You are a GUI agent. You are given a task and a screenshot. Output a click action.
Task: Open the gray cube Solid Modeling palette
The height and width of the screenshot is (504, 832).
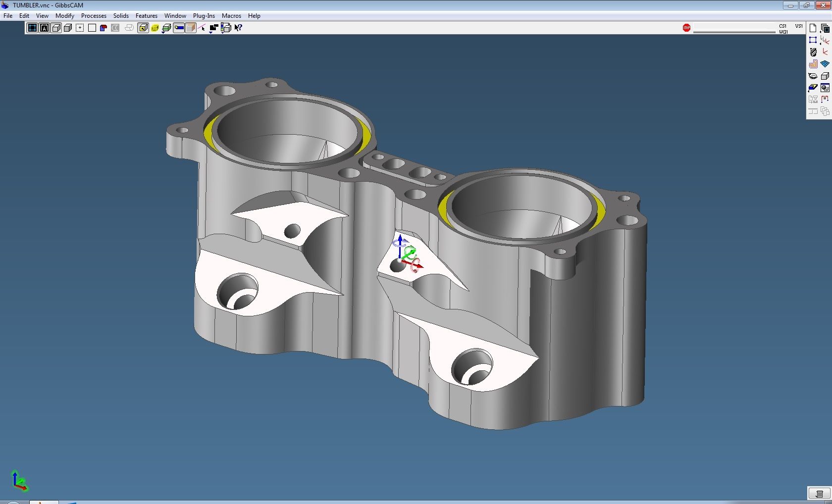[x=825, y=76]
